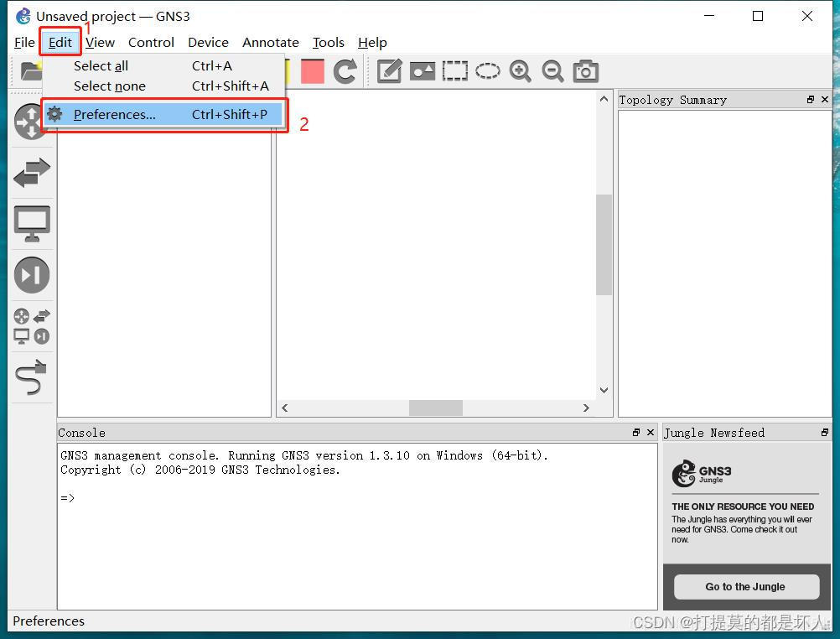Click the Jungle Newsfeed panel title

click(x=714, y=433)
